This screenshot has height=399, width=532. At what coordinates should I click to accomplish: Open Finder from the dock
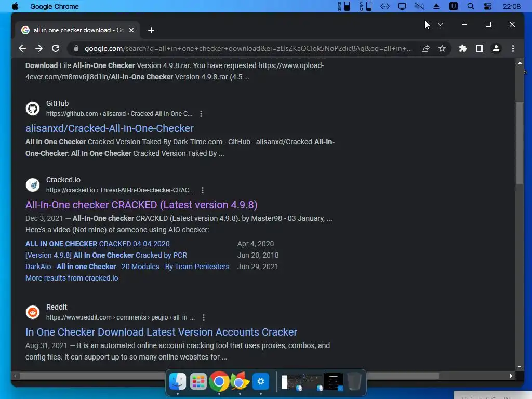coord(178,382)
